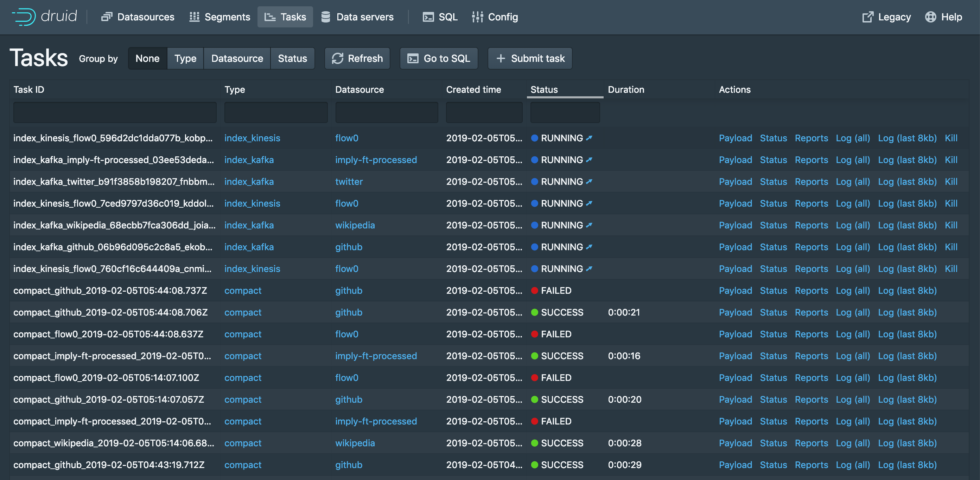Sort by the Status column header

[544, 90]
